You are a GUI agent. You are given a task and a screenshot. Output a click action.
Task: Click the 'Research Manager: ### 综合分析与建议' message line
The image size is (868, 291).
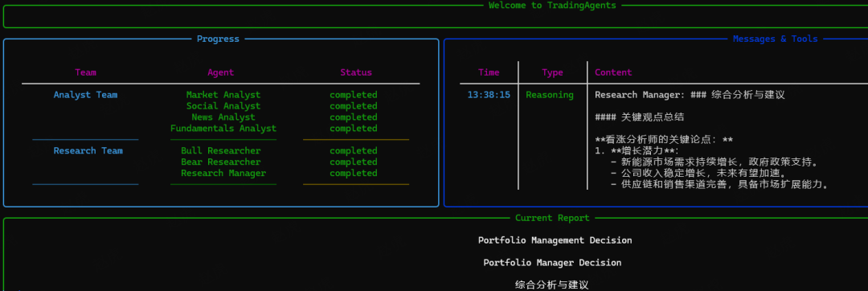pos(690,95)
